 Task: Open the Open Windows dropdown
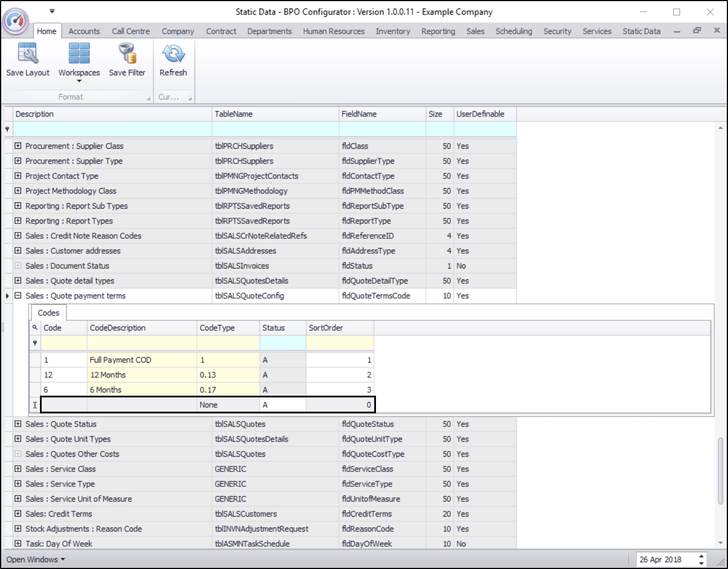click(x=35, y=559)
